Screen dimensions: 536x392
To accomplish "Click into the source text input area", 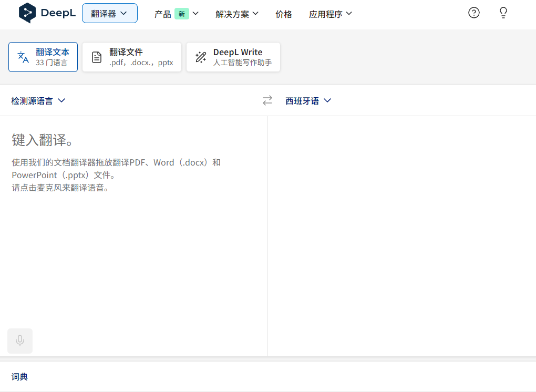I will coord(133,236).
